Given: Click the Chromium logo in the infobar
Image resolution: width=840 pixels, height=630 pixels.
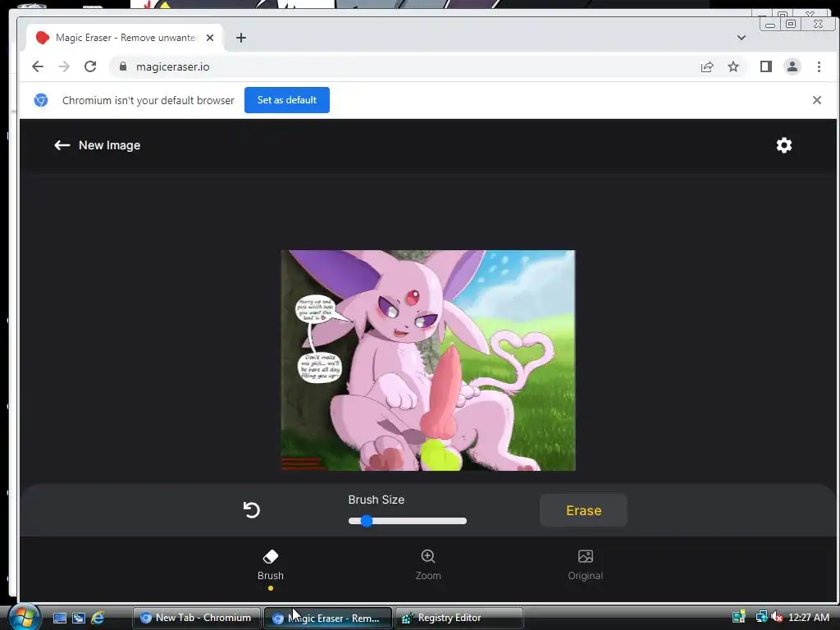Looking at the screenshot, I should (x=41, y=100).
